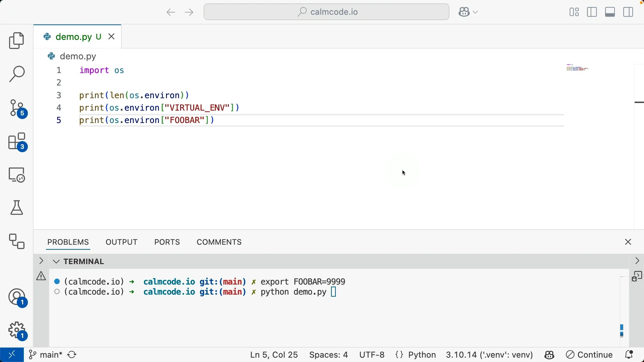Click the Python language mode button
Viewport: 644px width, 362px height.
point(422,355)
